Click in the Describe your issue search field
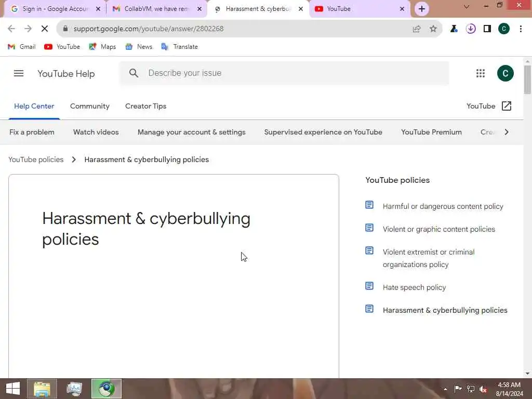 [x=284, y=73]
